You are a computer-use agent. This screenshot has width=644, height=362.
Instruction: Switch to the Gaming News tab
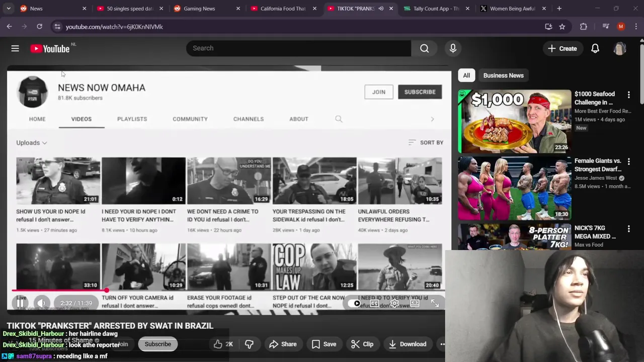tap(206, 9)
